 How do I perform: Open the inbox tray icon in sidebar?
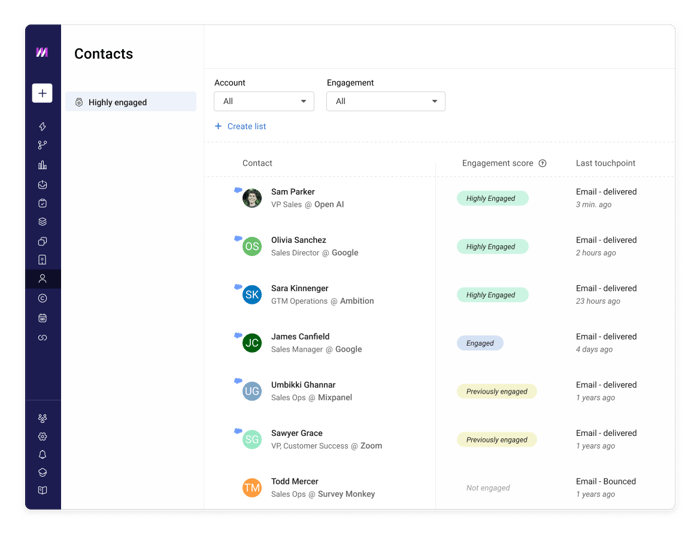pyautogui.click(x=42, y=184)
